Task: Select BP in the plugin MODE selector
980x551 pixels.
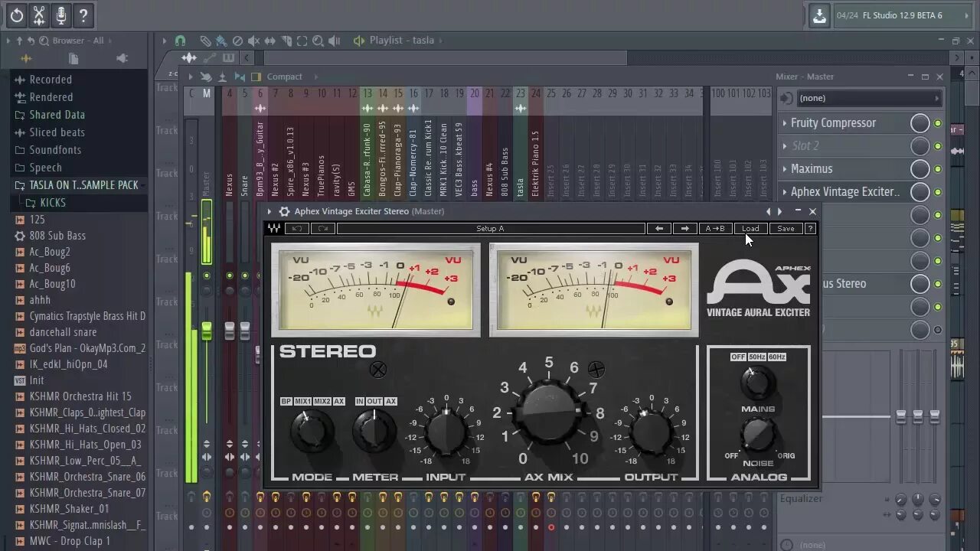Action: tap(286, 401)
